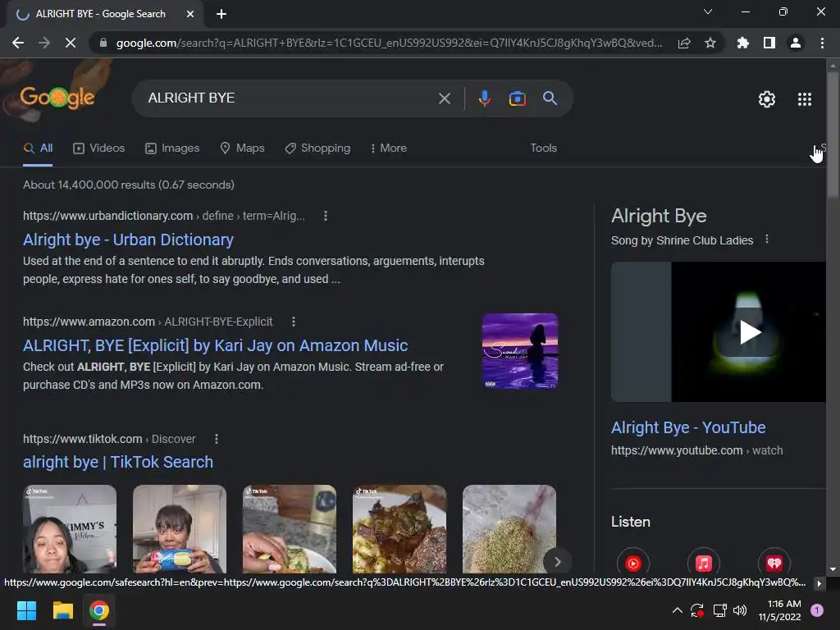
Task: Close the ALRIGHT BYE tab
Action: pos(190,14)
